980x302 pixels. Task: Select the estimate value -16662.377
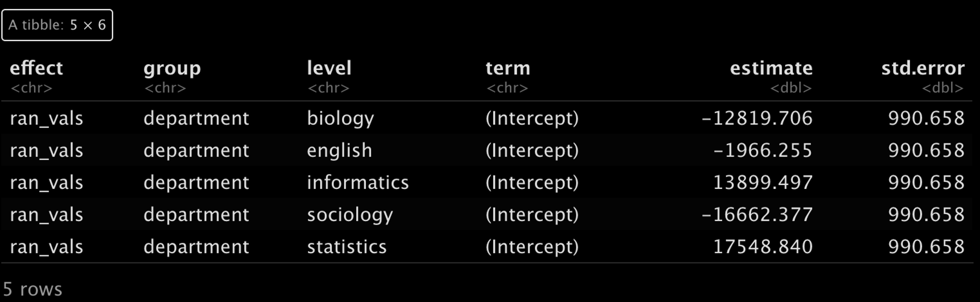pyautogui.click(x=757, y=214)
